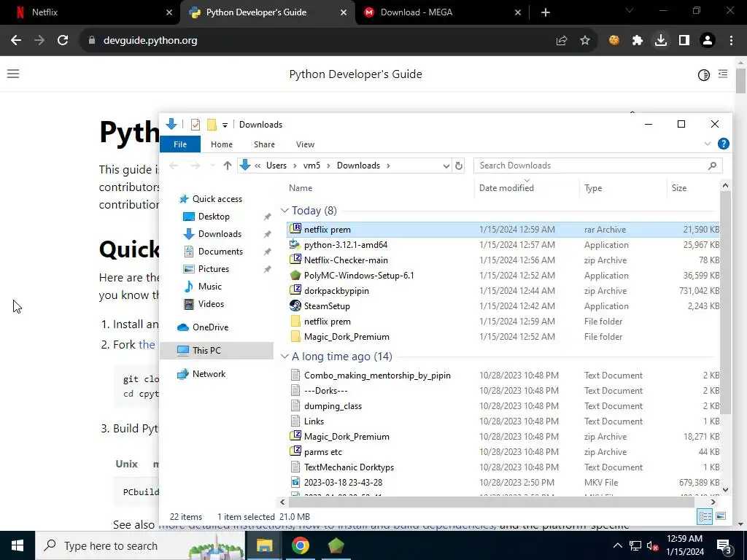Open devguide table of contents icon
Screen dimensions: 747x560
(723, 74)
